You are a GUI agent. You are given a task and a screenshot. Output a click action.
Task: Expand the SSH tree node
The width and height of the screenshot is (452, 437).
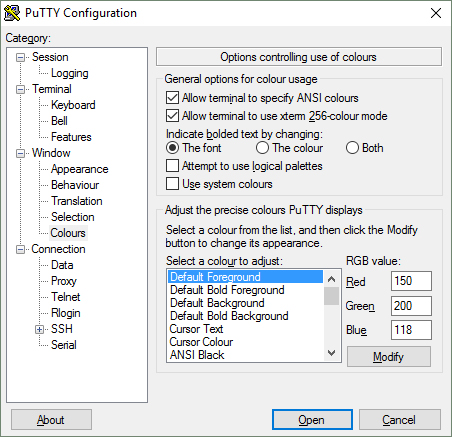40,329
